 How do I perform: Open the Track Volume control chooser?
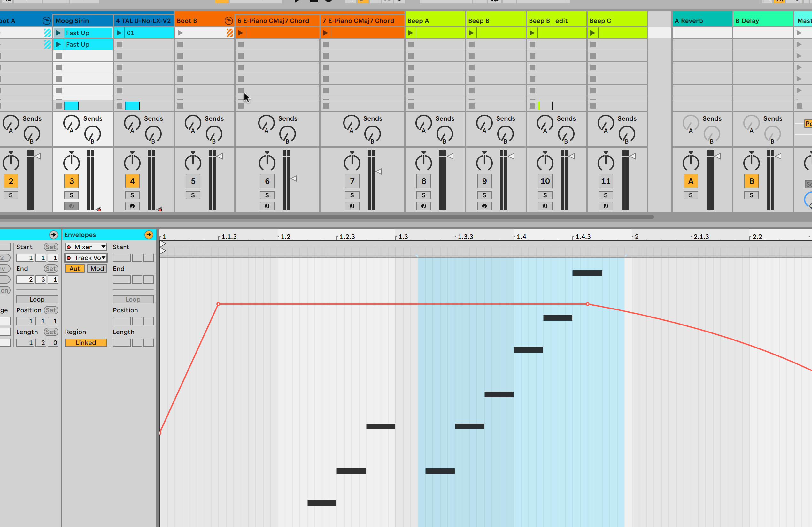coord(86,258)
